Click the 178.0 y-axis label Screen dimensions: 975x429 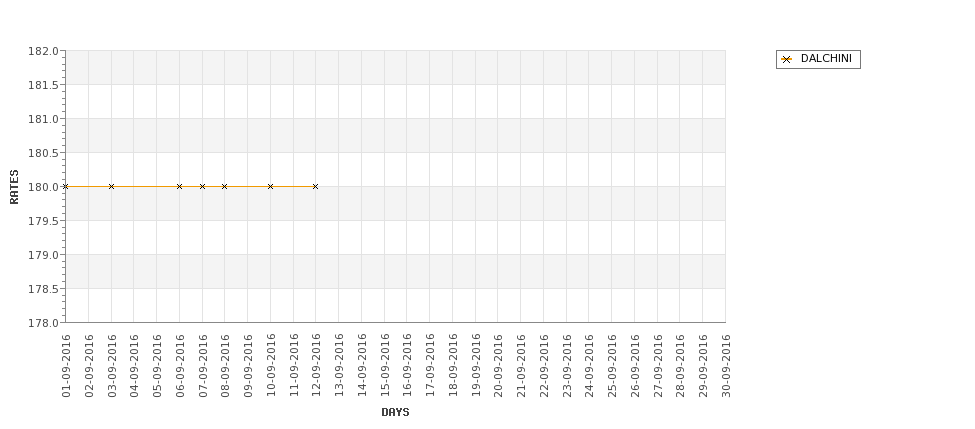click(43, 323)
